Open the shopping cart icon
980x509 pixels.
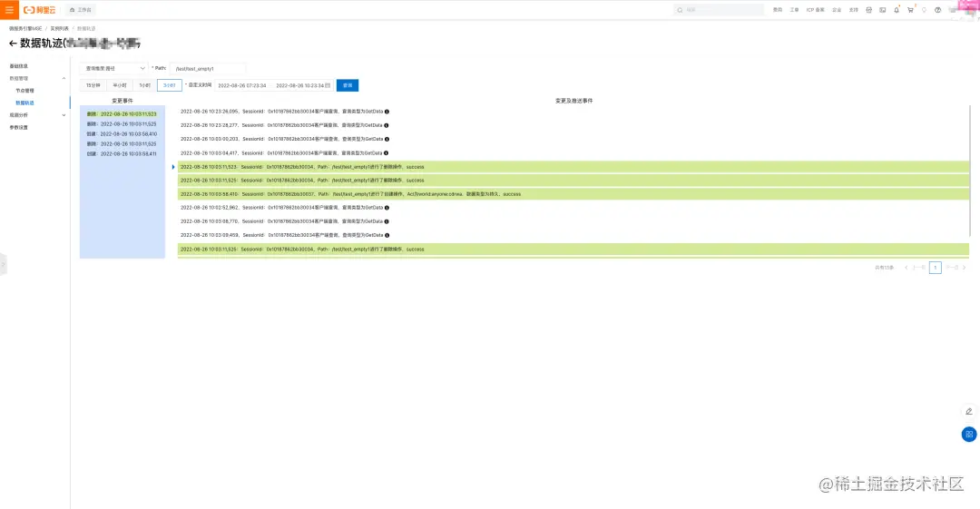tap(910, 10)
